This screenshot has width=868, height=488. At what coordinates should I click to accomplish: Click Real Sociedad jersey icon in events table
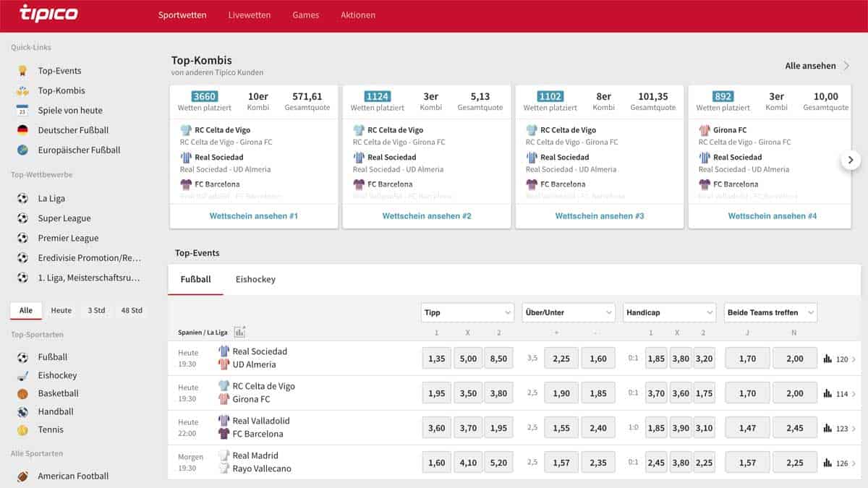(224, 351)
